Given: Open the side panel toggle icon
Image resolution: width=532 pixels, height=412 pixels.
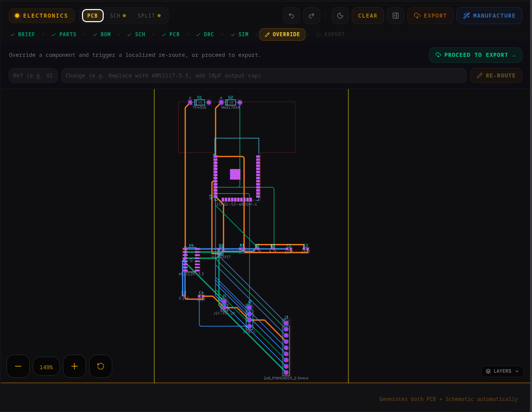Looking at the screenshot, I should point(396,16).
